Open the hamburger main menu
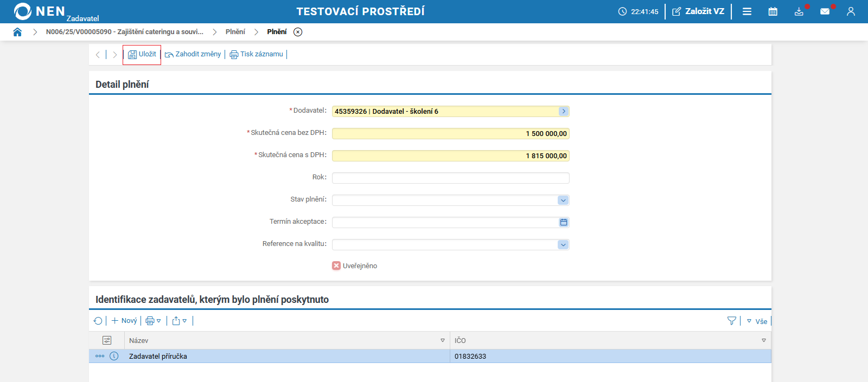The width and height of the screenshot is (868, 382). click(x=747, y=11)
